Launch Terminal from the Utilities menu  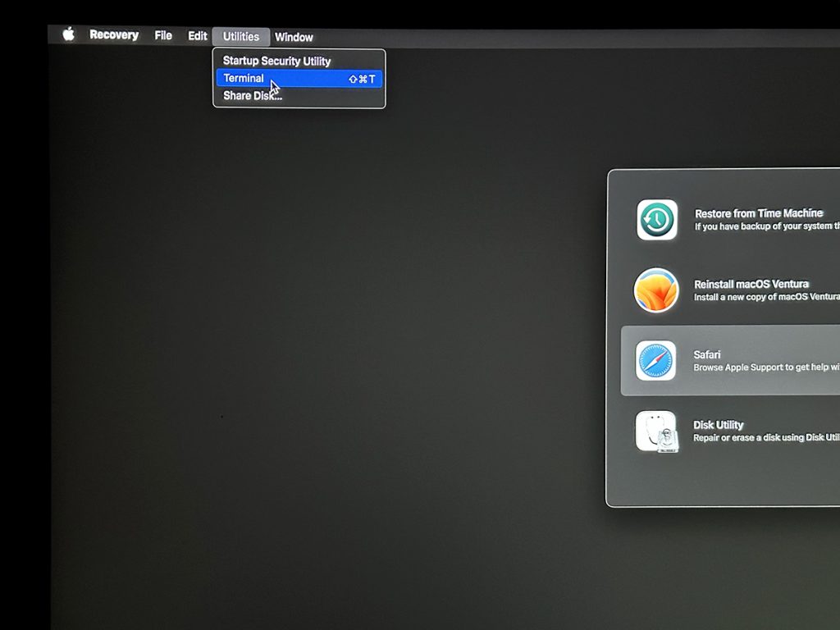tap(244, 79)
